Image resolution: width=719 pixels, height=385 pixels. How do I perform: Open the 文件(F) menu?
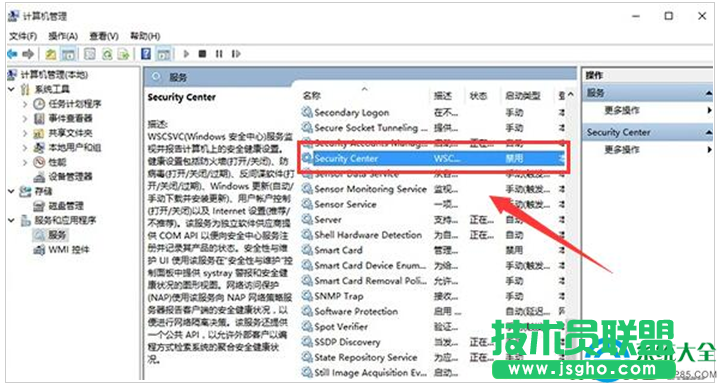point(23,36)
